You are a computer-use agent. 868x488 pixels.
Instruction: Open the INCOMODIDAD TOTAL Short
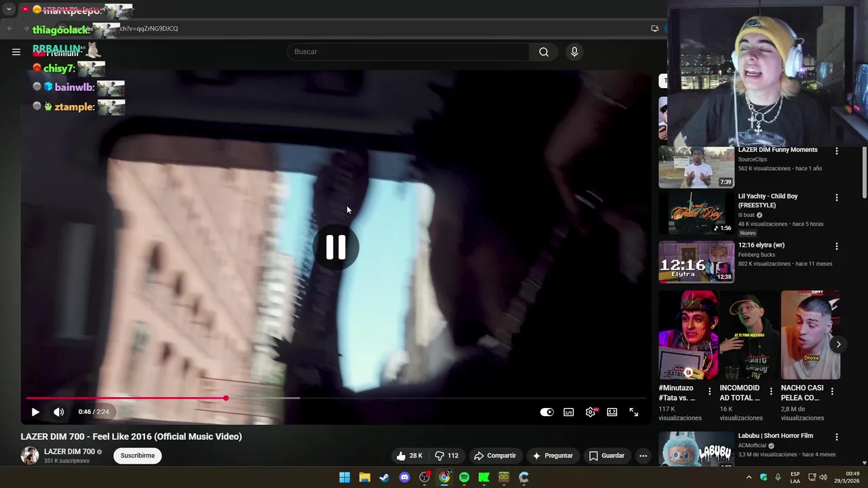pos(749,335)
